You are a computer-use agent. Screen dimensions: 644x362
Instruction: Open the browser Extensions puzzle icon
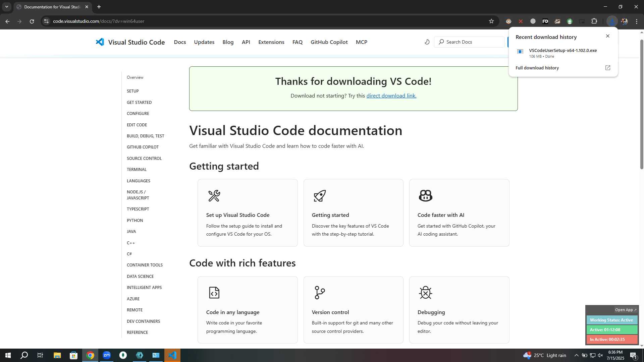(x=594, y=21)
